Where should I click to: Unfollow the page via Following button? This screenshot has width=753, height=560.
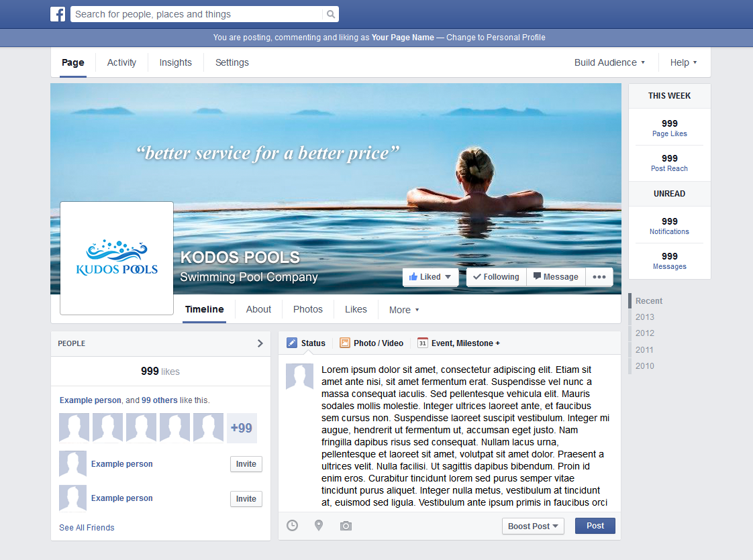[x=496, y=276]
